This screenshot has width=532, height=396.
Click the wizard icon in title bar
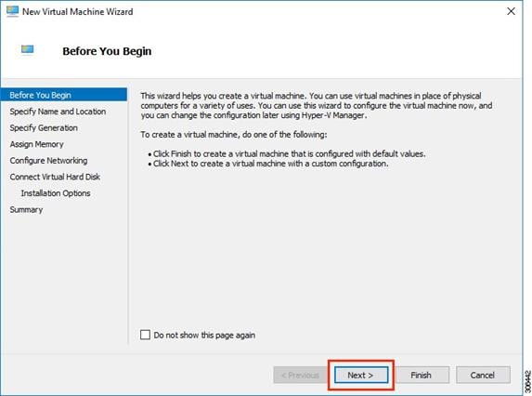[12, 11]
